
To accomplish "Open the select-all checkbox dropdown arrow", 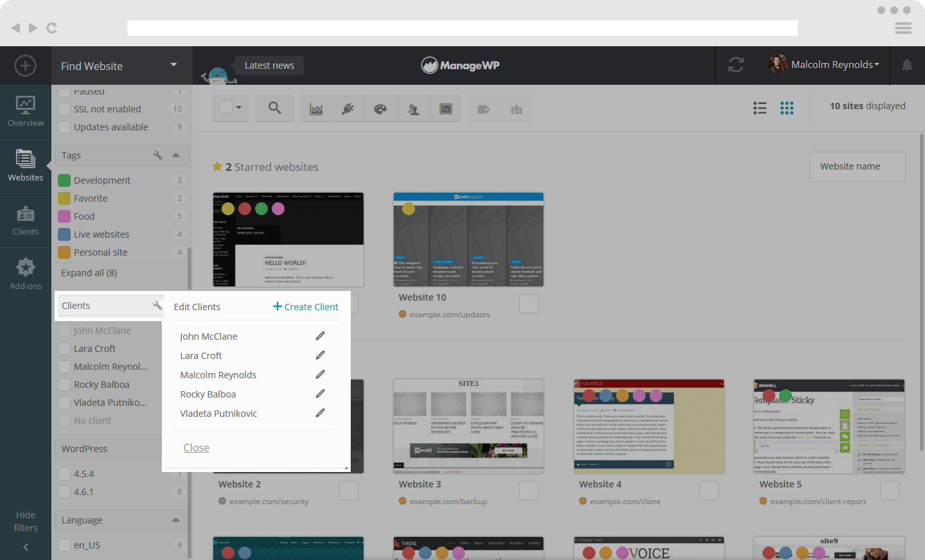I will [x=239, y=107].
